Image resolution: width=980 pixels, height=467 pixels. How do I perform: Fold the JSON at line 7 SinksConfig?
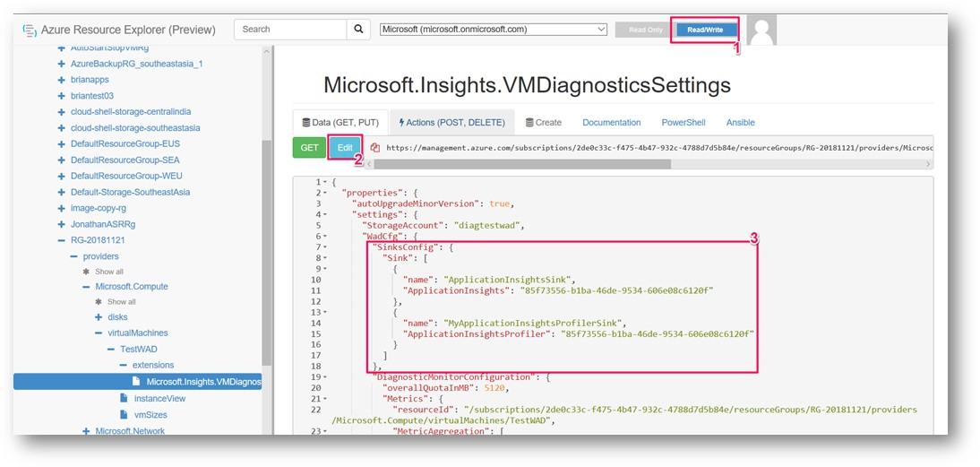click(x=326, y=246)
